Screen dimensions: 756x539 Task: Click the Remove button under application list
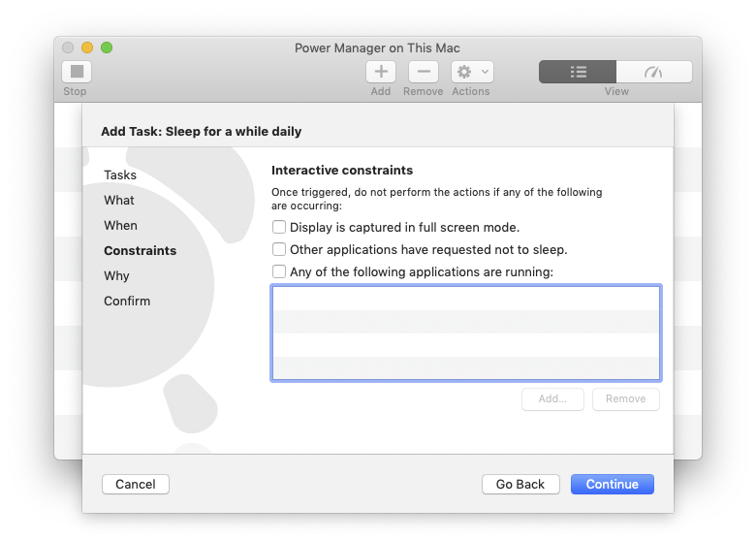click(x=626, y=399)
